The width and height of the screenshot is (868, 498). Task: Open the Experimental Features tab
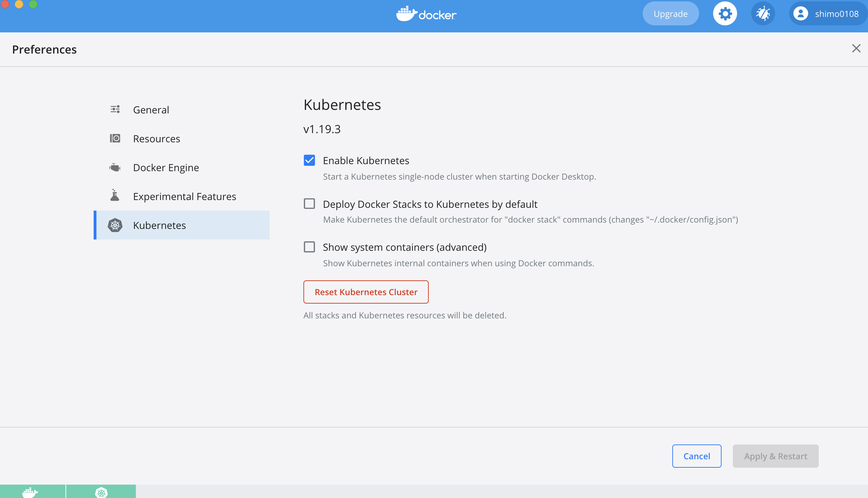[x=184, y=197]
